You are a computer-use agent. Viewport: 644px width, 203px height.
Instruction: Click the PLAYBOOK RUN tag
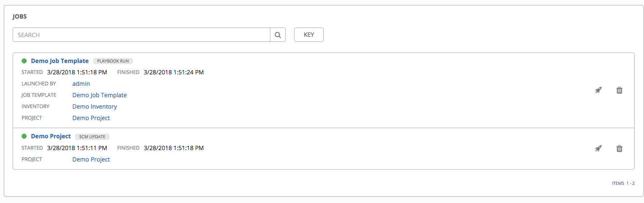tap(113, 61)
